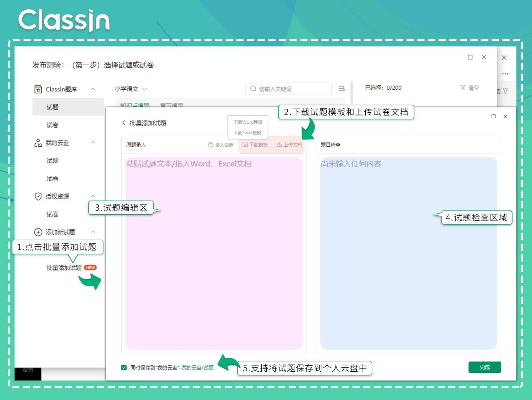Collapse the 添加新试题 section chevron
The width and height of the screenshot is (532, 400).
93,232
